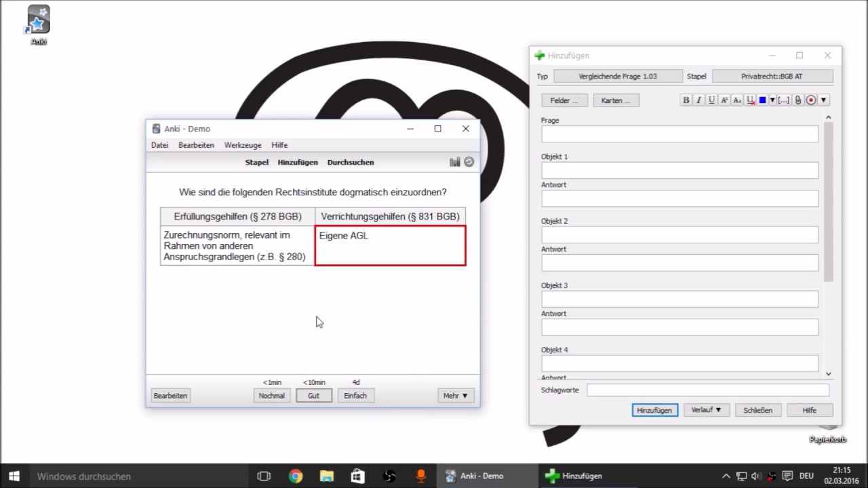Screen dimensions: 868x488
Task: Click the sync icon in Anki window
Action: click(x=469, y=162)
